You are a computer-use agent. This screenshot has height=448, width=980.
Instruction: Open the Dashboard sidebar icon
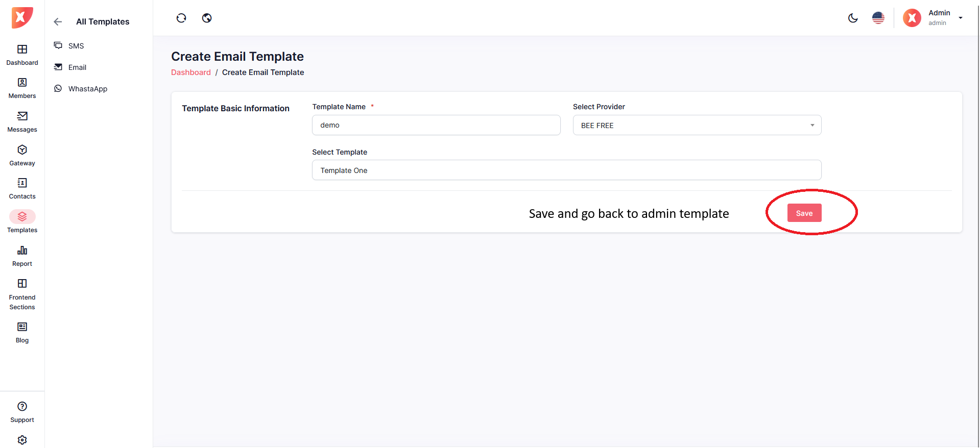22,55
